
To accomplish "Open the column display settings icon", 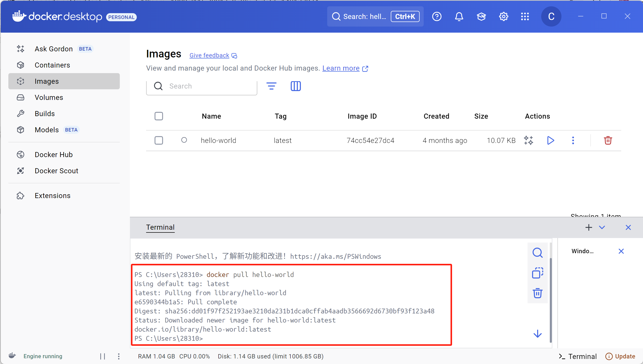I will (296, 86).
